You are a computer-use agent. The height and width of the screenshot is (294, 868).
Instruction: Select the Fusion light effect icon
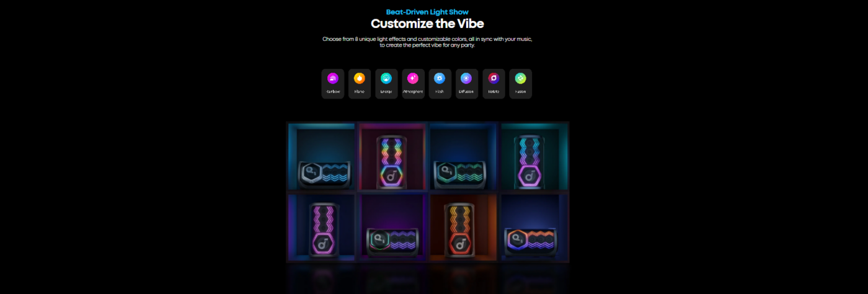click(520, 78)
